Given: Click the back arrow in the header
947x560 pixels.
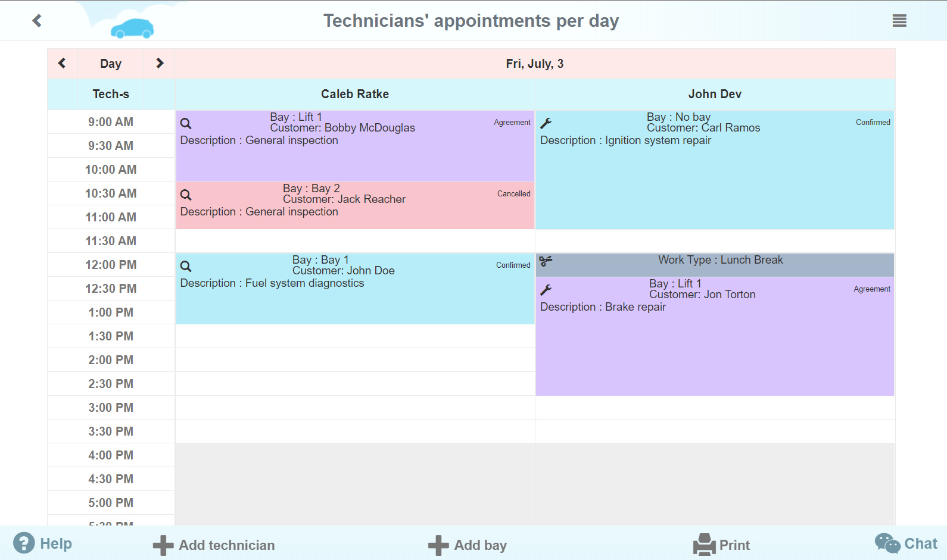Looking at the screenshot, I should [x=37, y=21].
